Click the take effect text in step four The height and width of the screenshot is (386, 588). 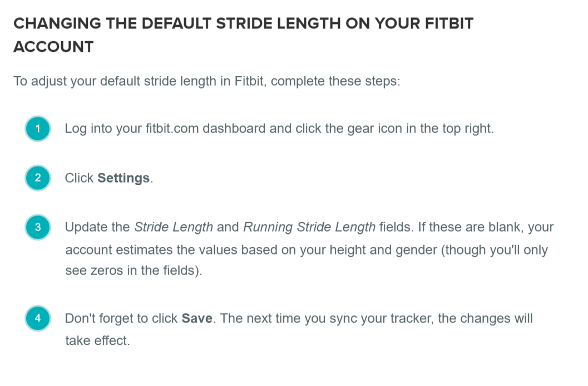(97, 341)
